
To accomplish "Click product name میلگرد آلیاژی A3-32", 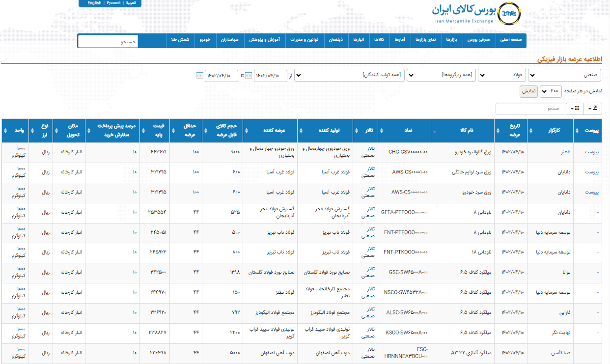I will click(472, 353).
